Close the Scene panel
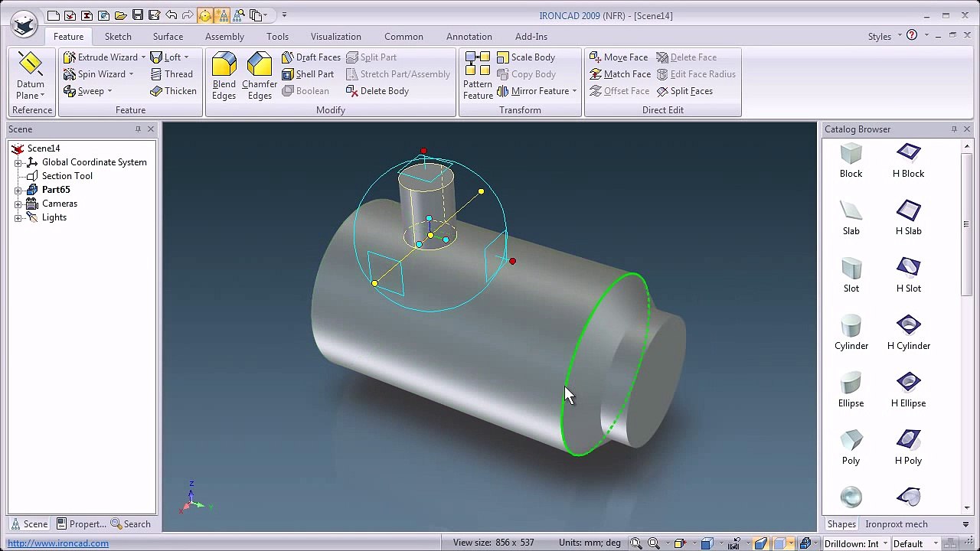 coord(151,129)
